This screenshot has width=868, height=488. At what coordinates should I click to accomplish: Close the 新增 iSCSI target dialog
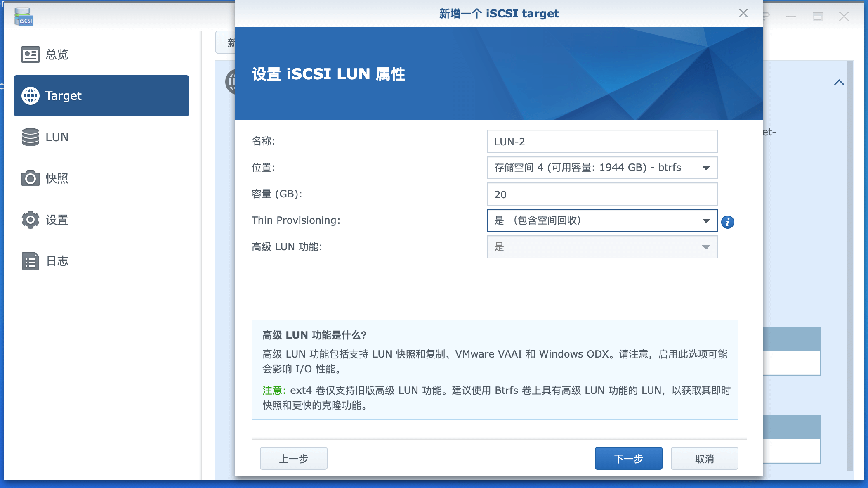[x=743, y=13]
